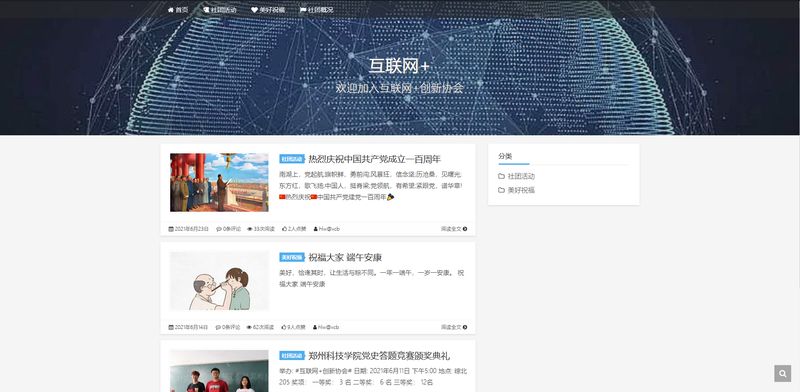The height and width of the screenshot is (392, 800).
Task: Click the 33次阅读 view count
Action: (x=261, y=229)
